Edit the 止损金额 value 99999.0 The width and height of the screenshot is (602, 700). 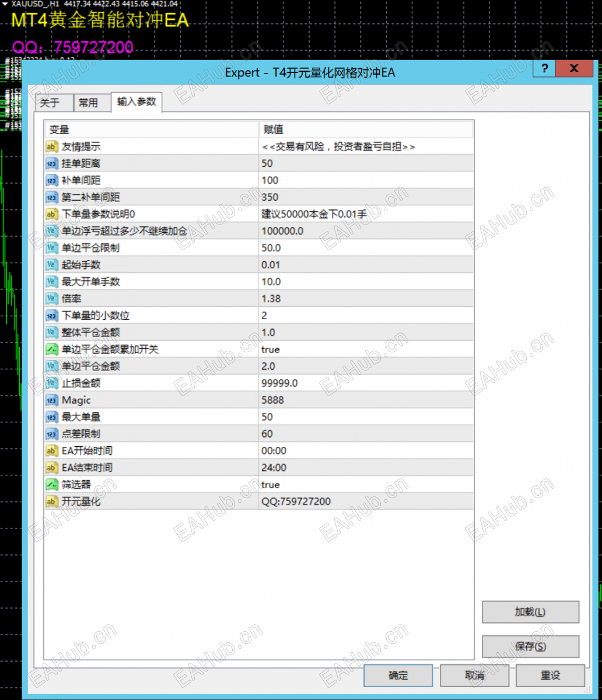[366, 383]
